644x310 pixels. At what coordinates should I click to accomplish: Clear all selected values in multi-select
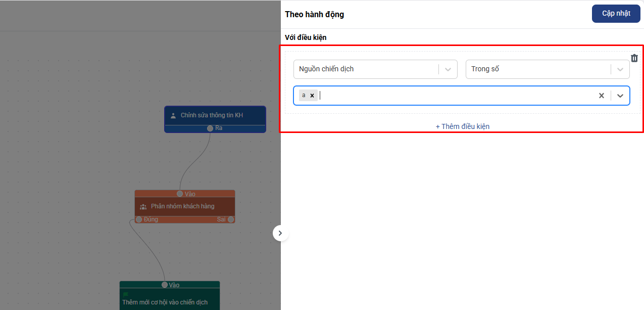pyautogui.click(x=601, y=96)
